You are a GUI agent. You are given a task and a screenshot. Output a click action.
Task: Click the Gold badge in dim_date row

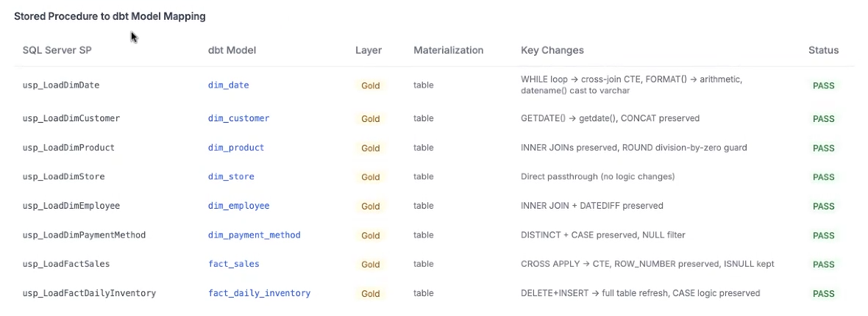(x=370, y=86)
